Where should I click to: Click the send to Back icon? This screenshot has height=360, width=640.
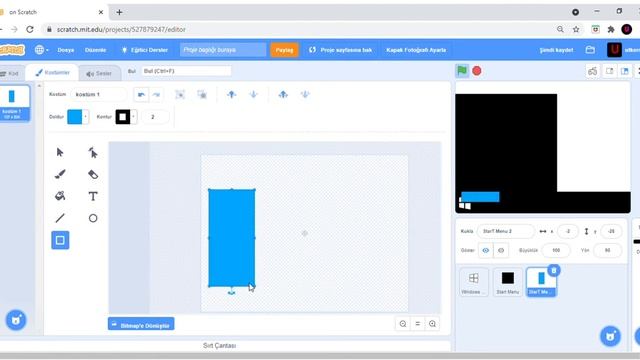[305, 95]
